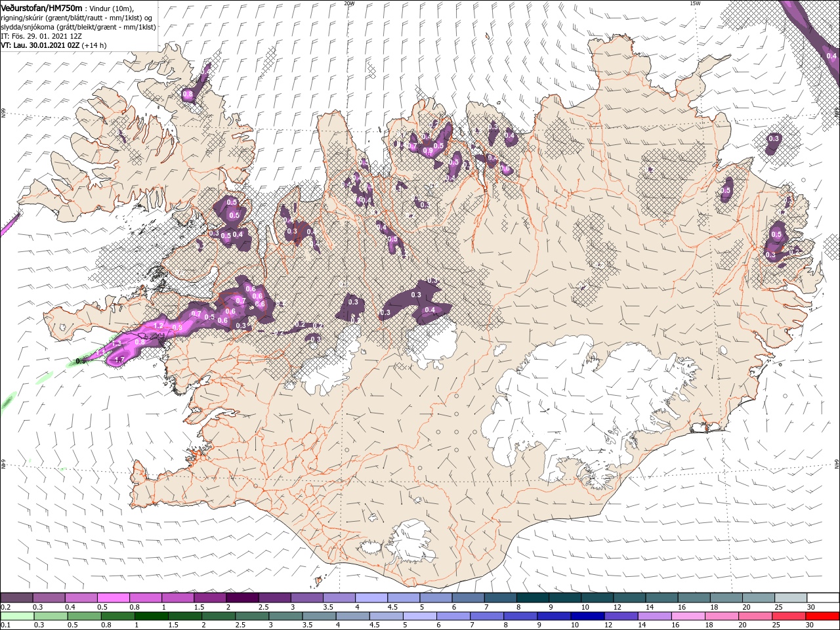The width and height of the screenshot is (840, 630).
Task: Pick the pale grey 25–30 snow legend swatch
Action: [x=791, y=598]
